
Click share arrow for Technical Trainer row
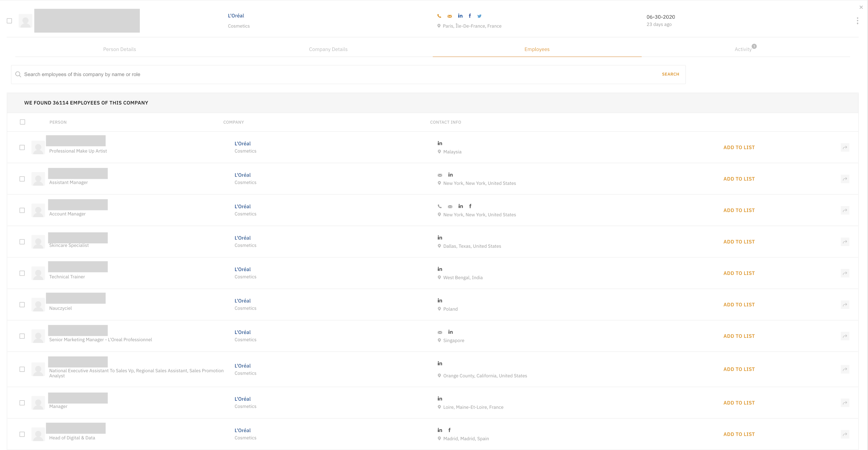tap(845, 273)
